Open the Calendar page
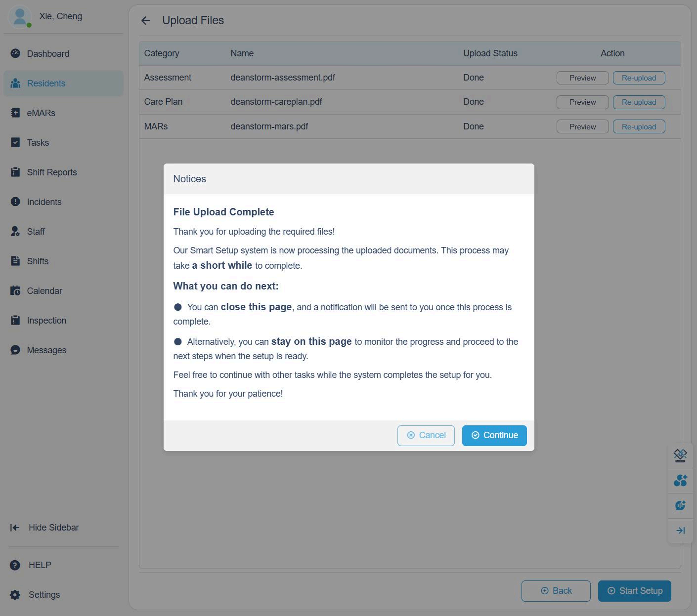The height and width of the screenshot is (616, 697). 44,290
